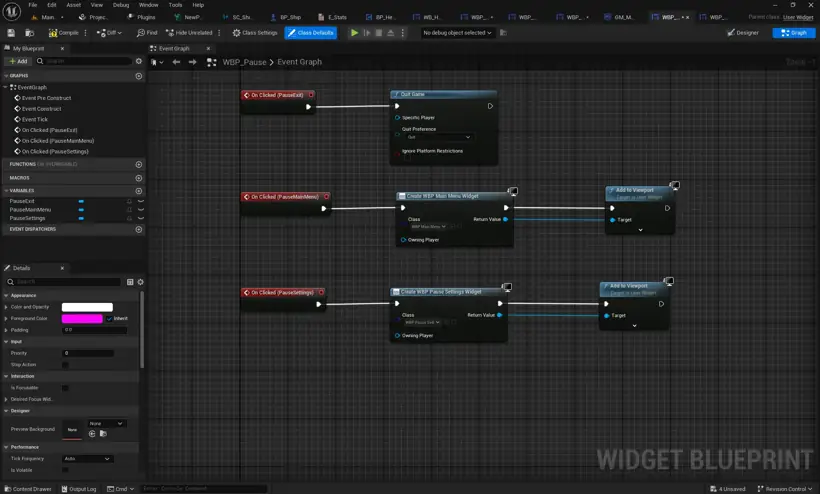This screenshot has height=494, width=820.
Task: Compile the WBP_Pause blueprint
Action: point(63,33)
